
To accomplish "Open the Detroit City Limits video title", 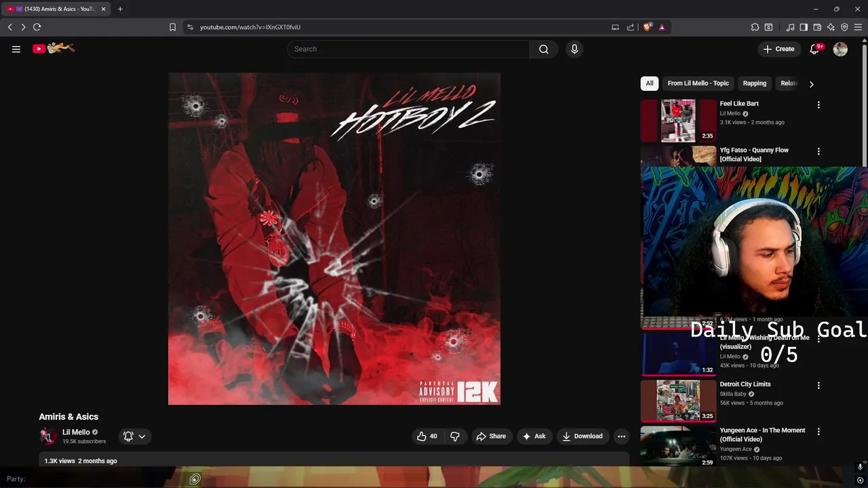I will point(745,384).
